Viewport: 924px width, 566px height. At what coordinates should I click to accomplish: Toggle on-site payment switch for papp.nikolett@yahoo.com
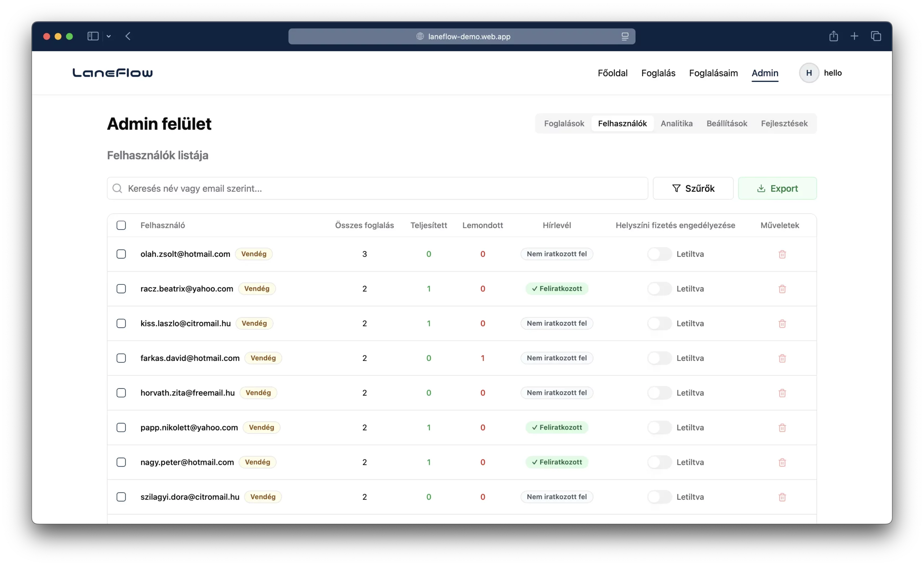[659, 428]
